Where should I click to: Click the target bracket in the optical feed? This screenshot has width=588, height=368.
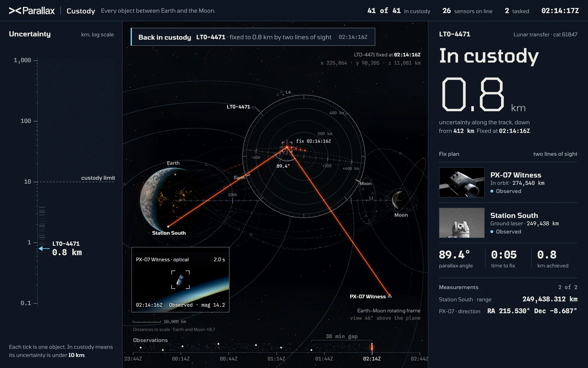[x=180, y=280]
